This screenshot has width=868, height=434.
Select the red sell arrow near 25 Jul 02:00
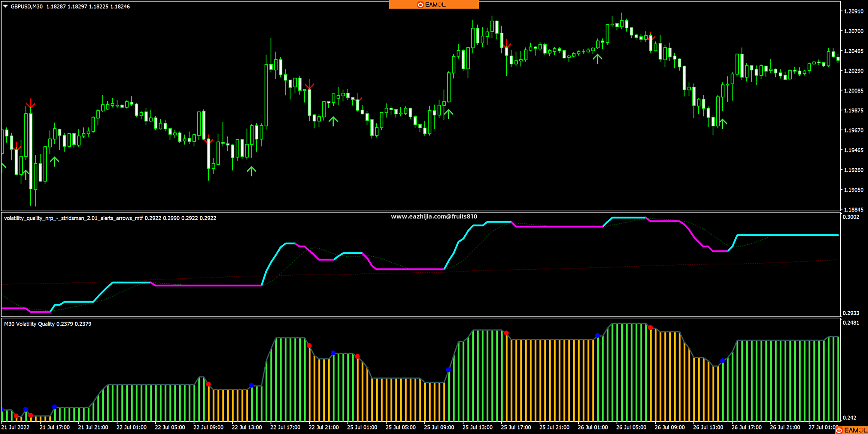tap(357, 97)
